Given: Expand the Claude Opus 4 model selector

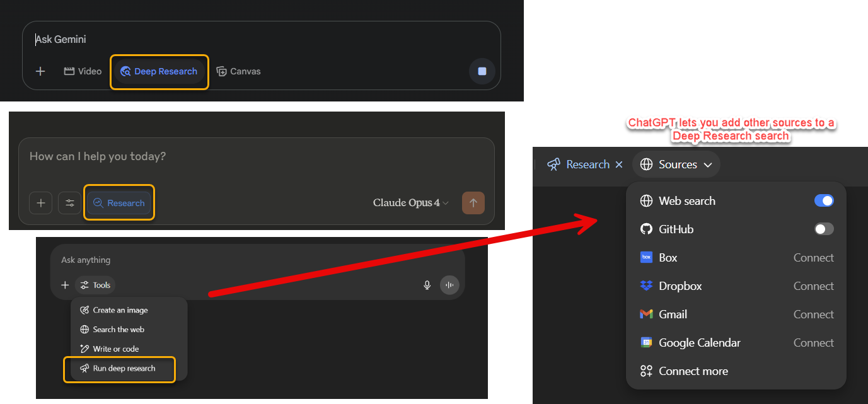Looking at the screenshot, I should pyautogui.click(x=411, y=203).
